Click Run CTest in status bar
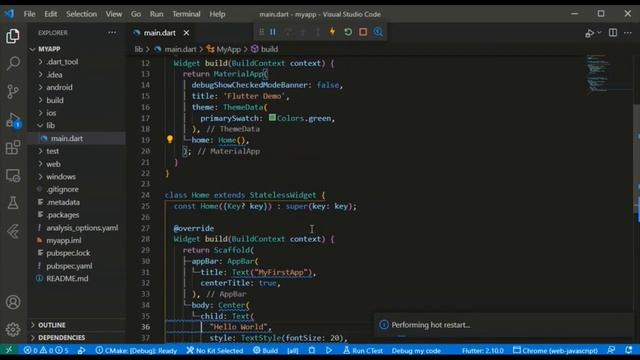The image size is (640, 360). [x=363, y=350]
